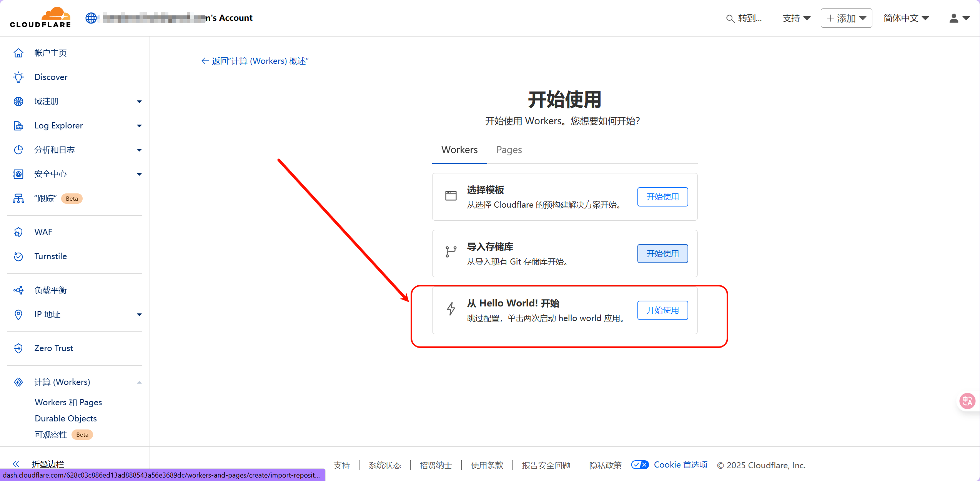The width and height of the screenshot is (980, 481).
Task: Click the Zero Trust icon
Action: click(x=18, y=348)
